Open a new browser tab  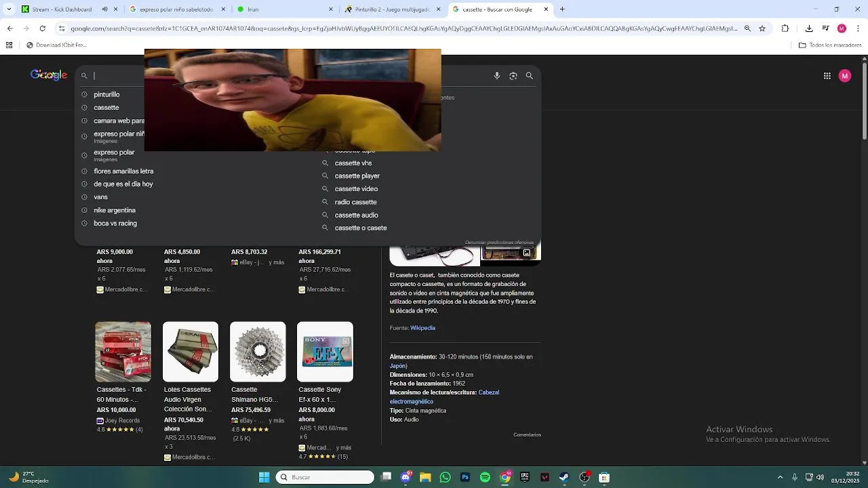pyautogui.click(x=562, y=9)
